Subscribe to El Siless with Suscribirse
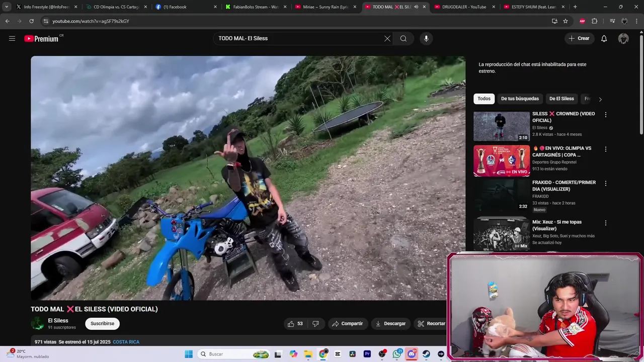This screenshot has width=644, height=362. 103,324
